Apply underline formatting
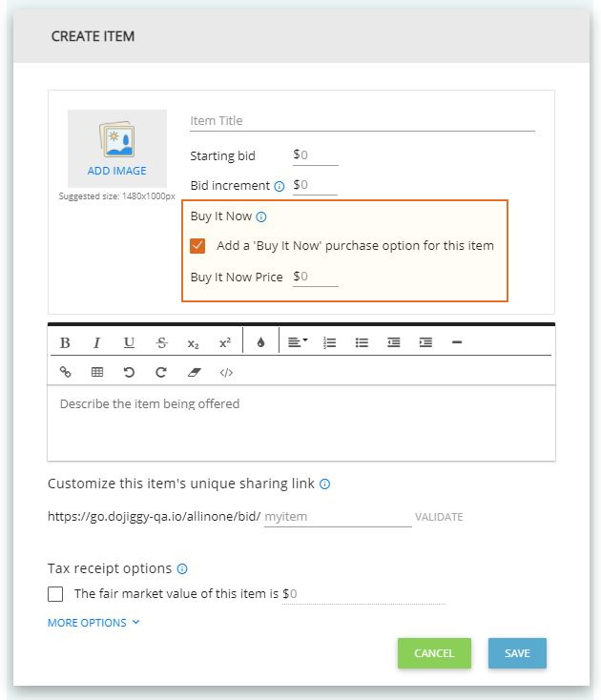 [x=129, y=342]
